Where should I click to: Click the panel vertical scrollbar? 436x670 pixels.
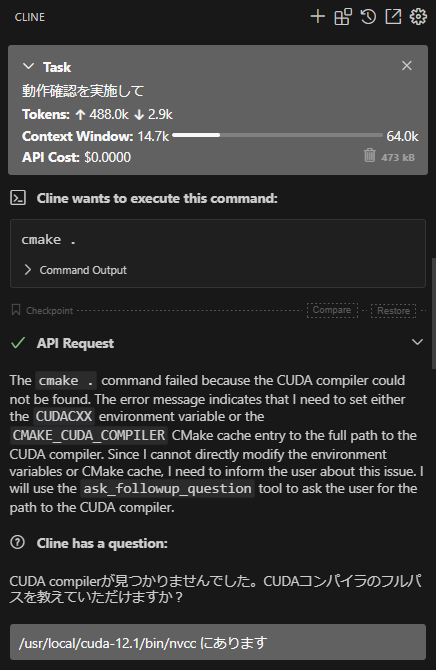pyautogui.click(x=433, y=313)
